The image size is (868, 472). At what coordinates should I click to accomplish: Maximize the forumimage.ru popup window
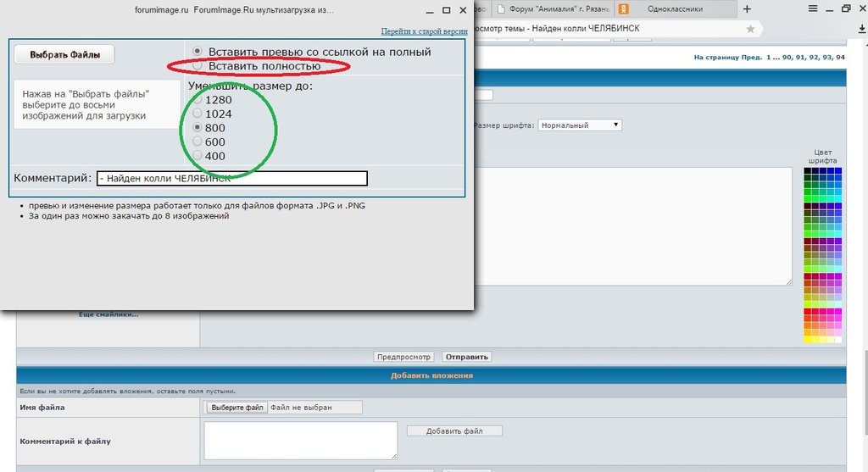(446, 10)
